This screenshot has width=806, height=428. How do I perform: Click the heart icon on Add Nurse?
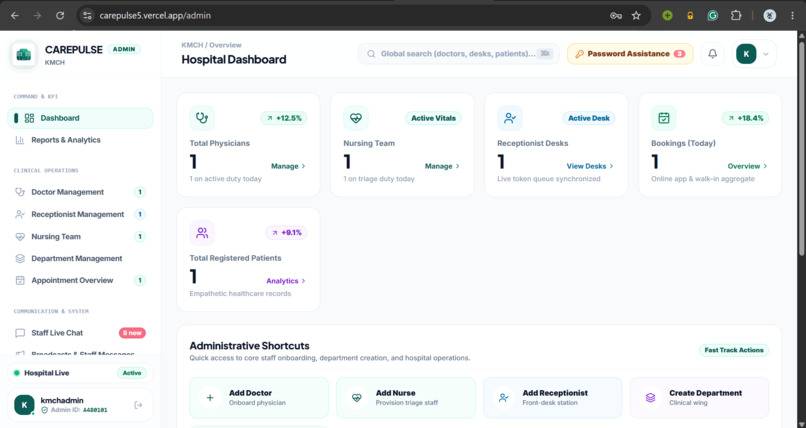tap(357, 398)
